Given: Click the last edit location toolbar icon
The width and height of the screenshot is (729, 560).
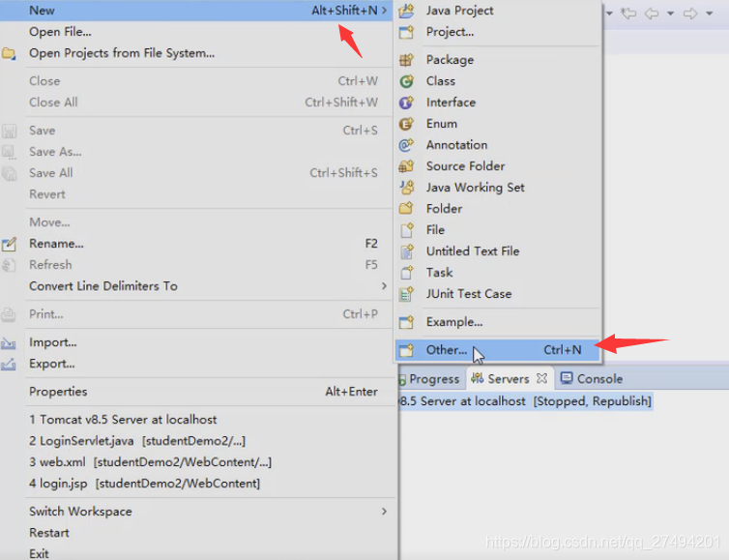Looking at the screenshot, I should [x=628, y=13].
